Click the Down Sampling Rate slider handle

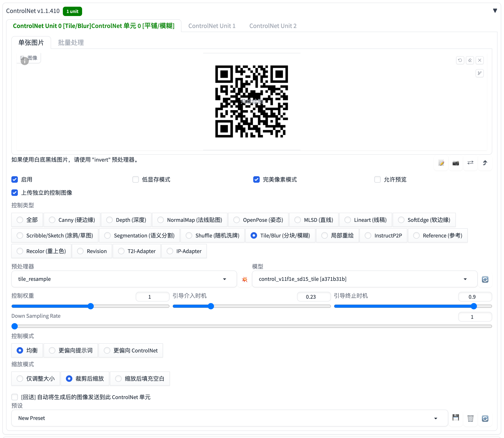tap(15, 326)
